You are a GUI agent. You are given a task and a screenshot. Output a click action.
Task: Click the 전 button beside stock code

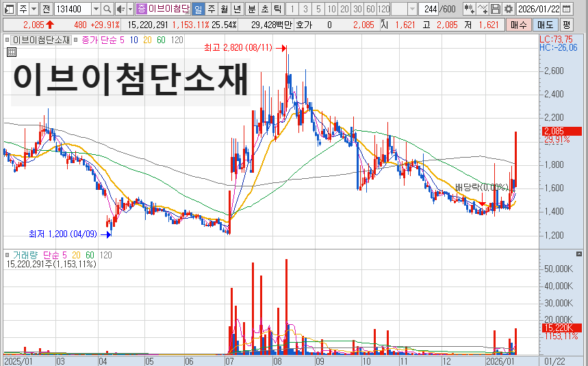tap(46, 9)
